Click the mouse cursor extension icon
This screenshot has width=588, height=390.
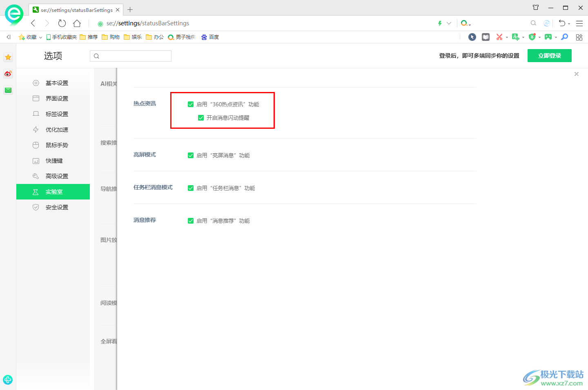(472, 37)
